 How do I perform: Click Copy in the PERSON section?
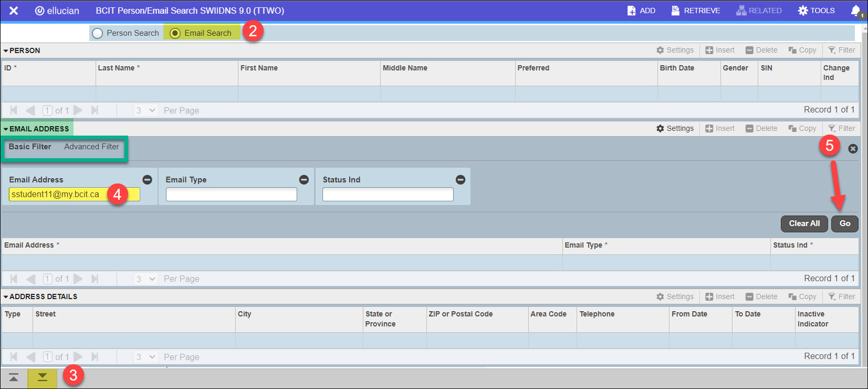[x=802, y=50]
